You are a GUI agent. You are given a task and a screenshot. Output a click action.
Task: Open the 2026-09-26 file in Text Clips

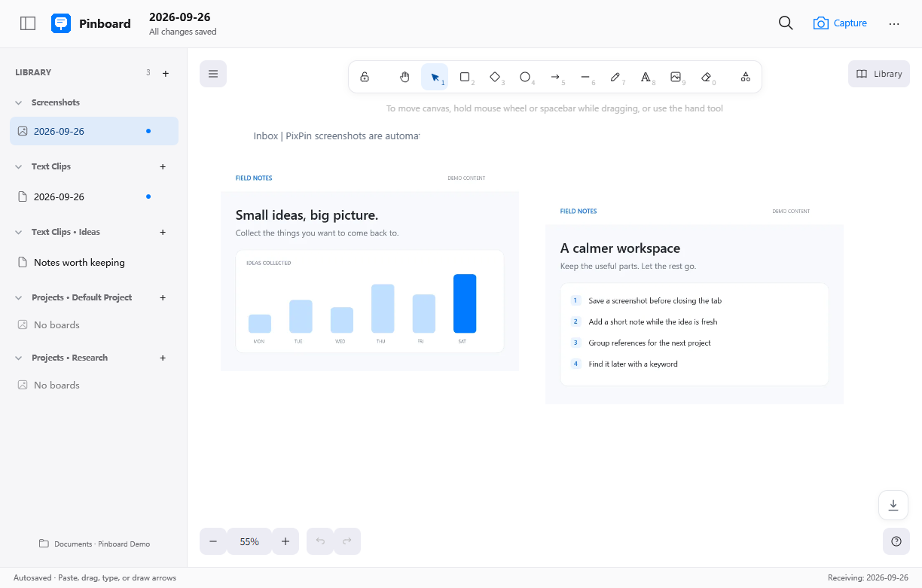tap(94, 197)
